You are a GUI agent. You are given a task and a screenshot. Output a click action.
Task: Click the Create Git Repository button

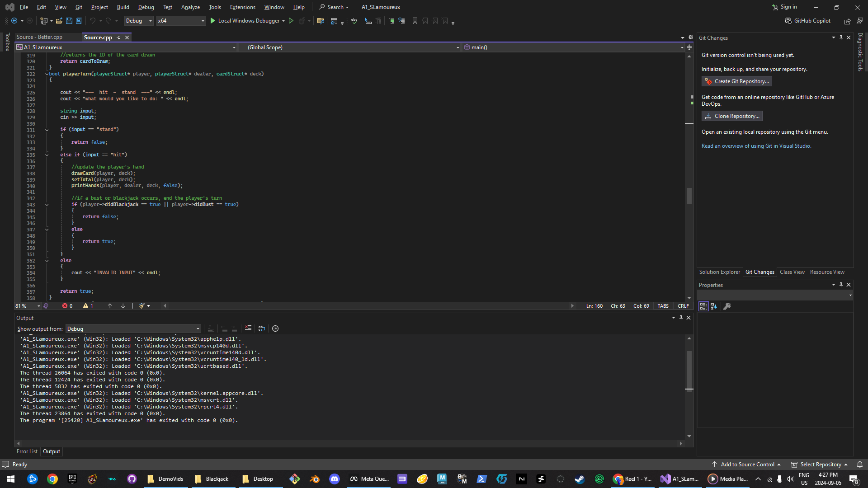[736, 81]
